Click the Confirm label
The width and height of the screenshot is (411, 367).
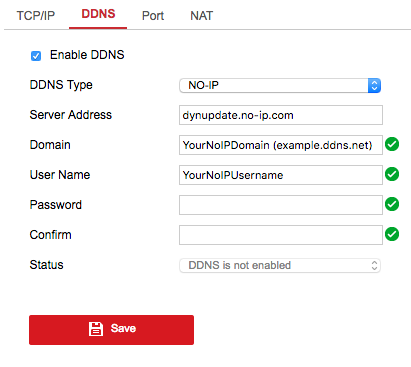click(x=51, y=235)
